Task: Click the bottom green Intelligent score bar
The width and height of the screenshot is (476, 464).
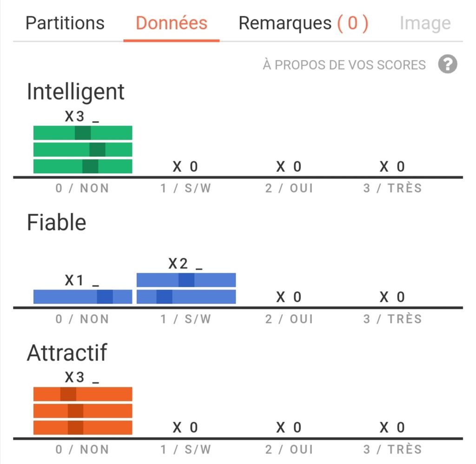Action: coord(83,166)
